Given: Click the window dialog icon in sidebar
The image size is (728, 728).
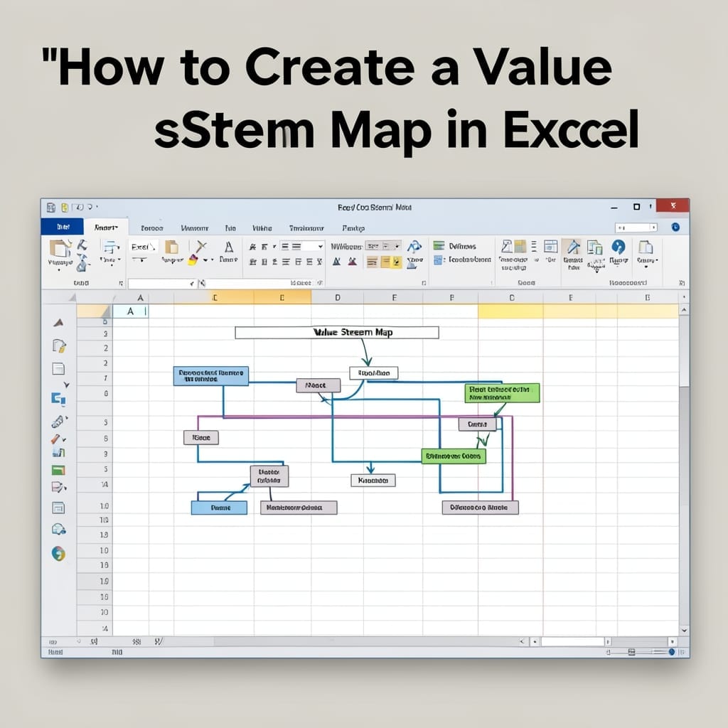Looking at the screenshot, I should pyautogui.click(x=58, y=508).
